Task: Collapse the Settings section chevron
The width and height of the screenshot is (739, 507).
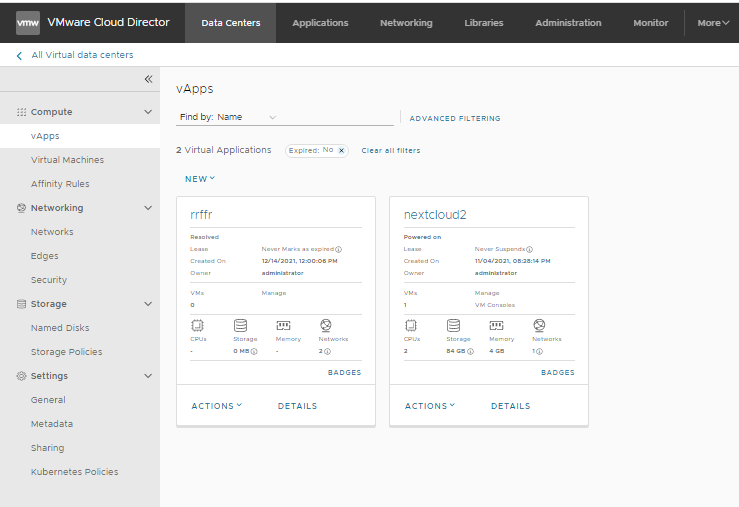Action: [148, 376]
